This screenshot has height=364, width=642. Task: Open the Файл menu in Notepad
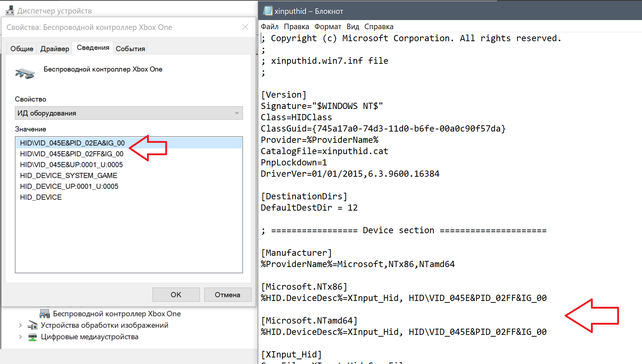270,27
